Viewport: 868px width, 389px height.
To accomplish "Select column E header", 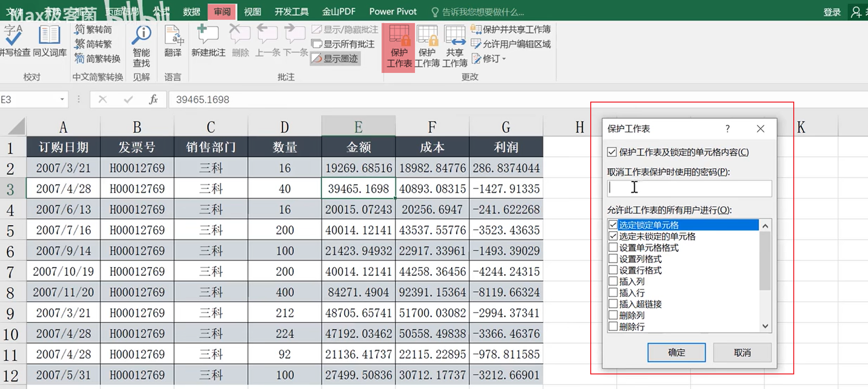I will 358,127.
